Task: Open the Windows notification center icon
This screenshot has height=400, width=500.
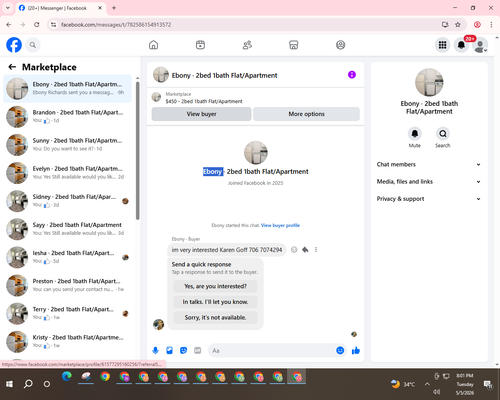Action: [x=488, y=384]
